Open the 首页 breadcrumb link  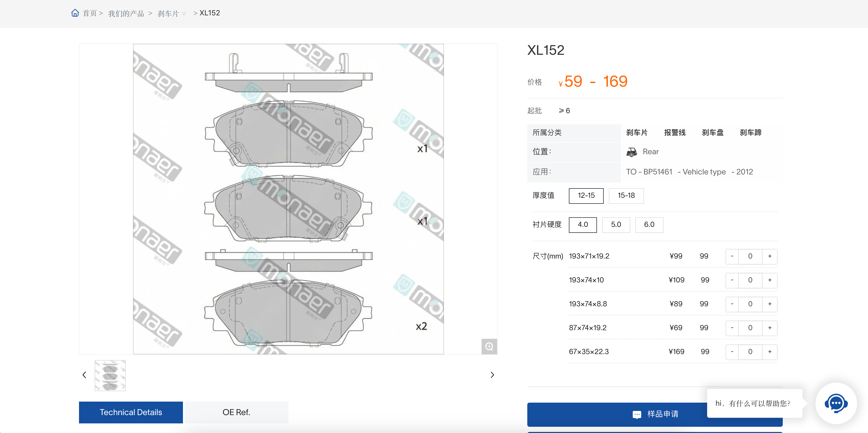90,13
